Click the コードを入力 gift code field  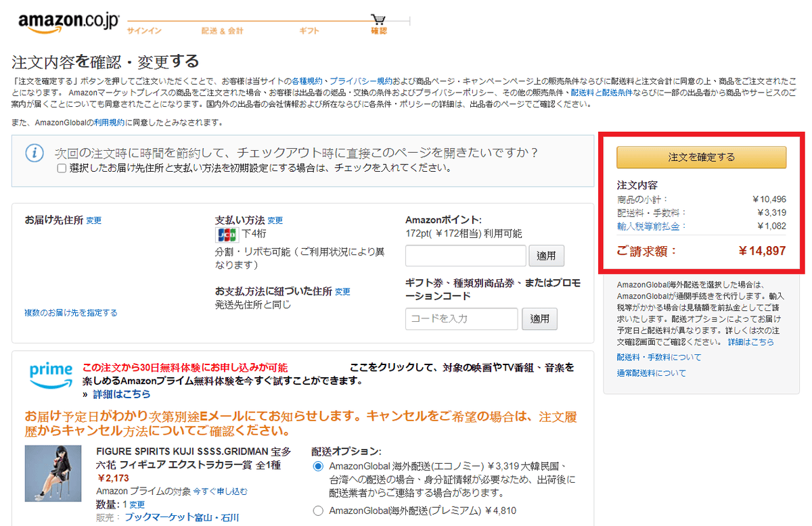pyautogui.click(x=461, y=318)
